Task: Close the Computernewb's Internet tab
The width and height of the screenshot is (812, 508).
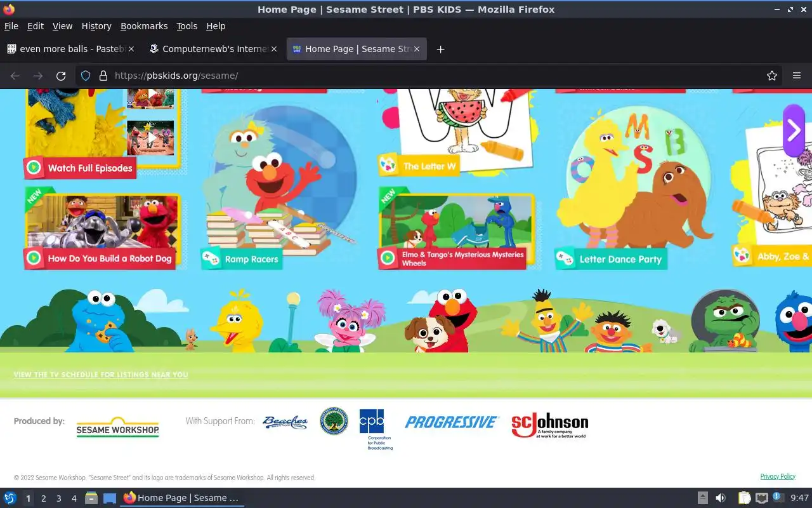Action: [274, 49]
